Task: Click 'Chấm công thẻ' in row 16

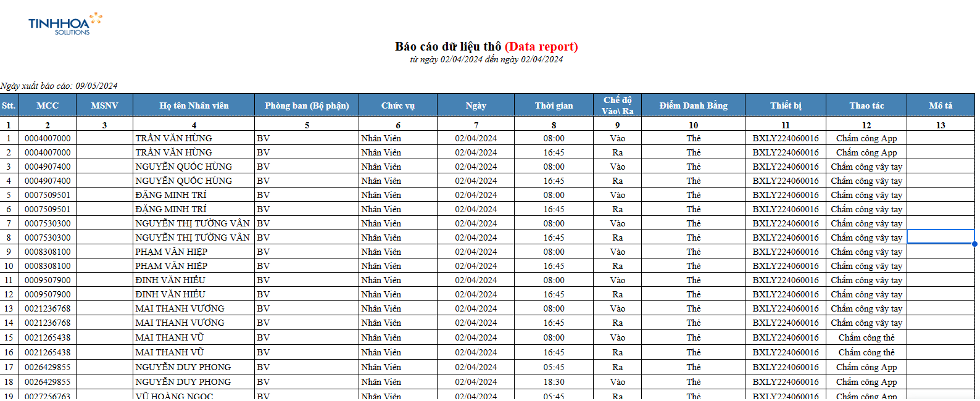Action: (866, 352)
